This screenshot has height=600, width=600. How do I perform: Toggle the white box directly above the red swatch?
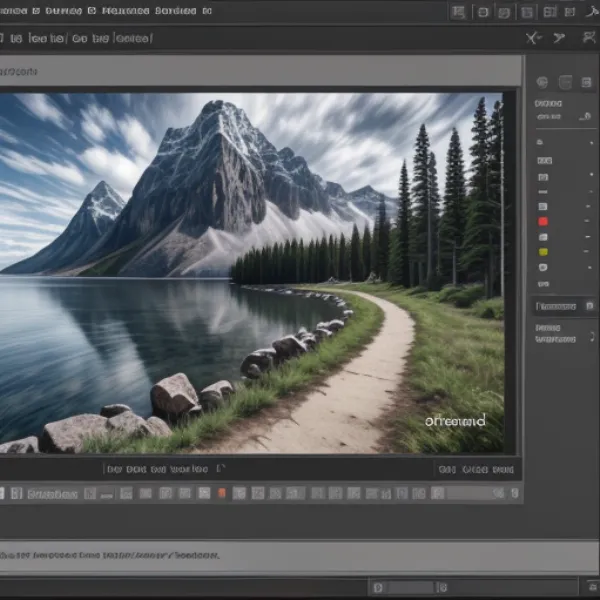pos(543,206)
